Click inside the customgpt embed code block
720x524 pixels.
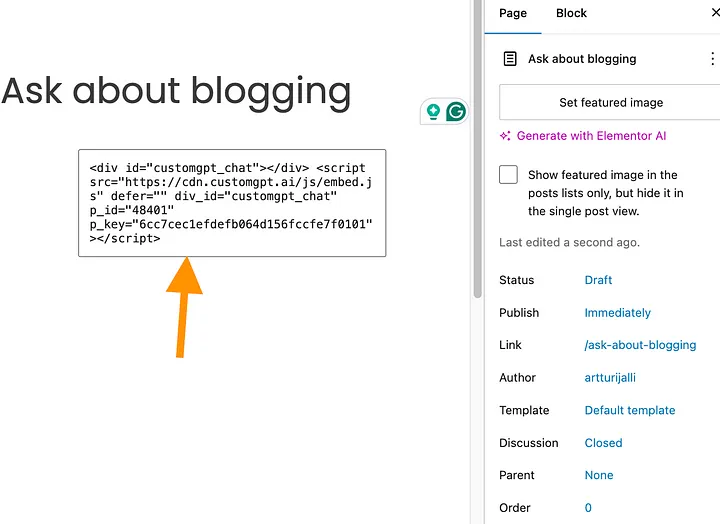tap(232, 204)
